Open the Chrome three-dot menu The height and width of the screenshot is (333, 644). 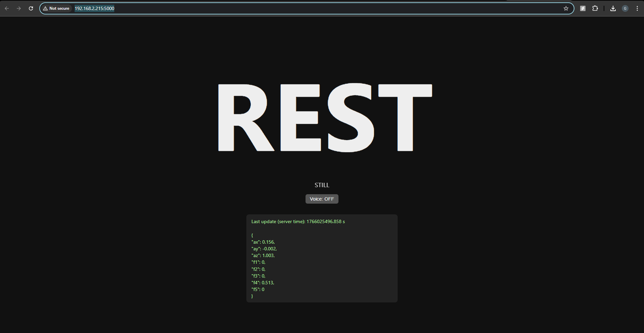coord(637,8)
